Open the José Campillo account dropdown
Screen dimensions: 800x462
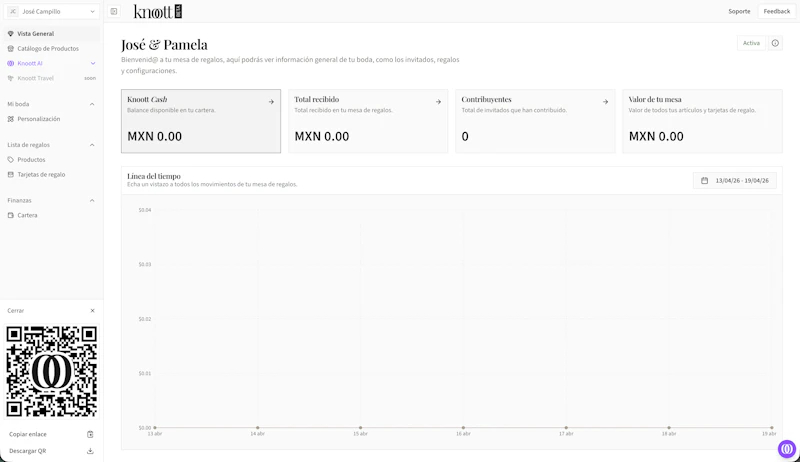tap(51, 11)
